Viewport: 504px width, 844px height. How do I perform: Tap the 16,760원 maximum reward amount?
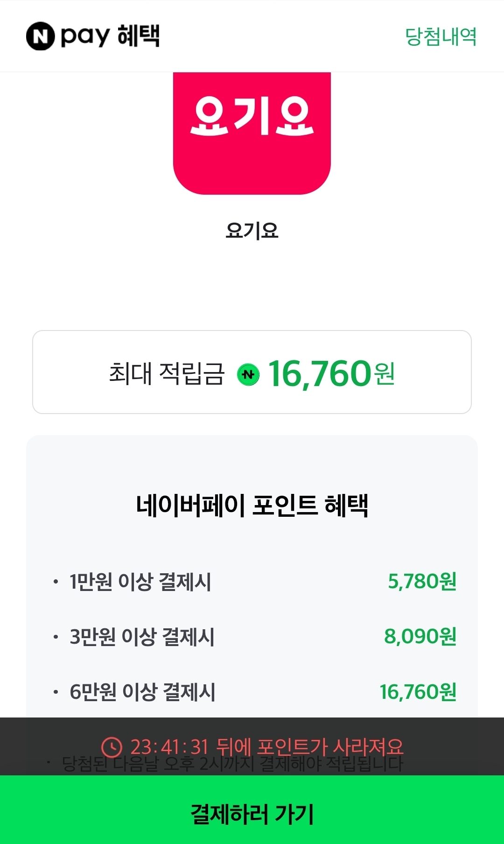pos(331,374)
